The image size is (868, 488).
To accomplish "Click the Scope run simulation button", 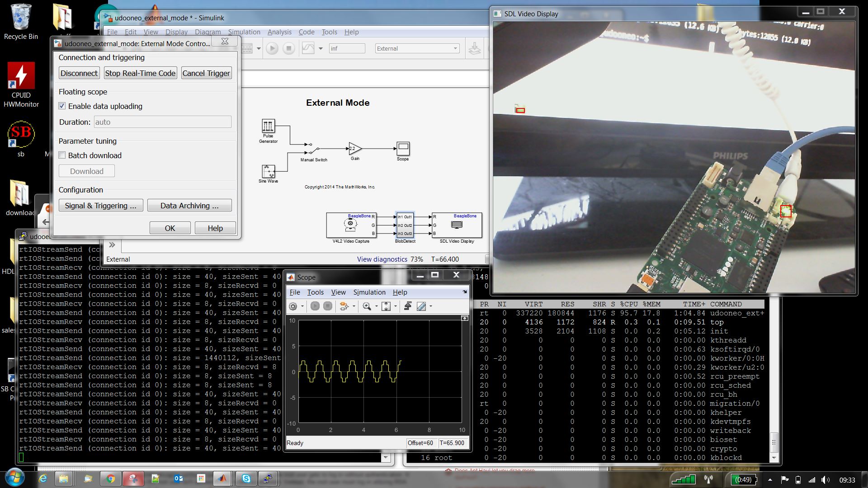I will (315, 306).
